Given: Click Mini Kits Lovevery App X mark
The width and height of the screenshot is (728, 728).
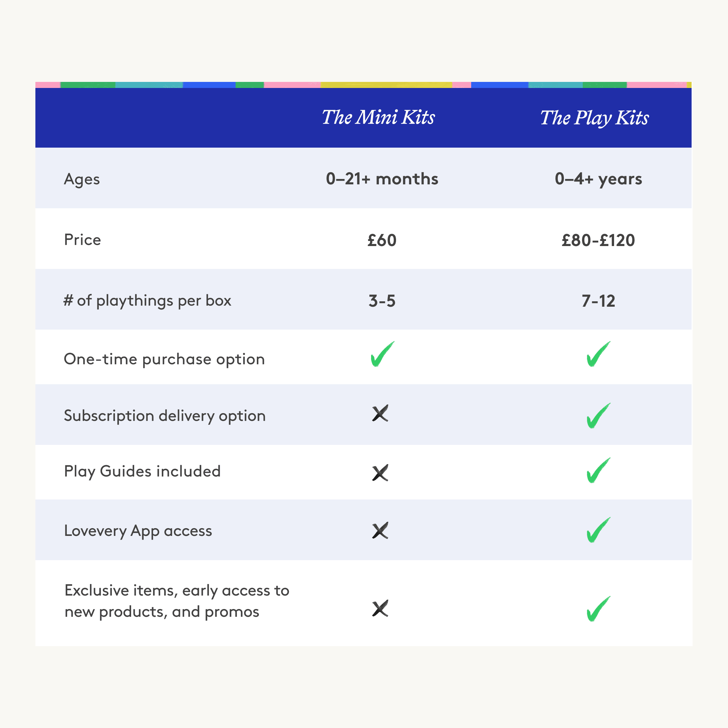Looking at the screenshot, I should [380, 530].
